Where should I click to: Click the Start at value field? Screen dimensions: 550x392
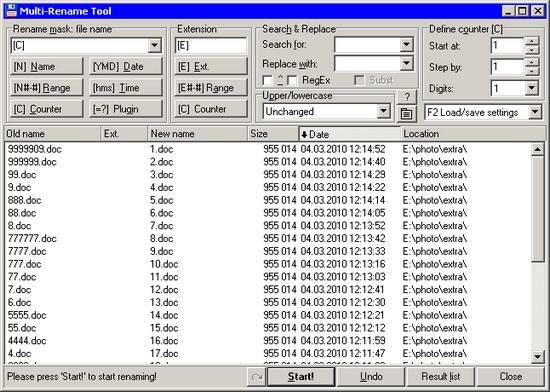click(x=508, y=46)
